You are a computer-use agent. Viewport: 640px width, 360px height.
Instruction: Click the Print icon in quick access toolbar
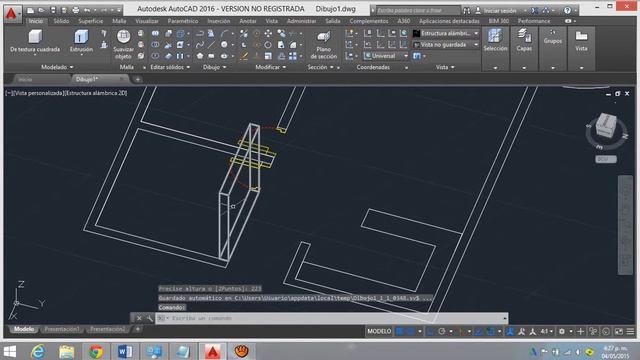coord(76,10)
